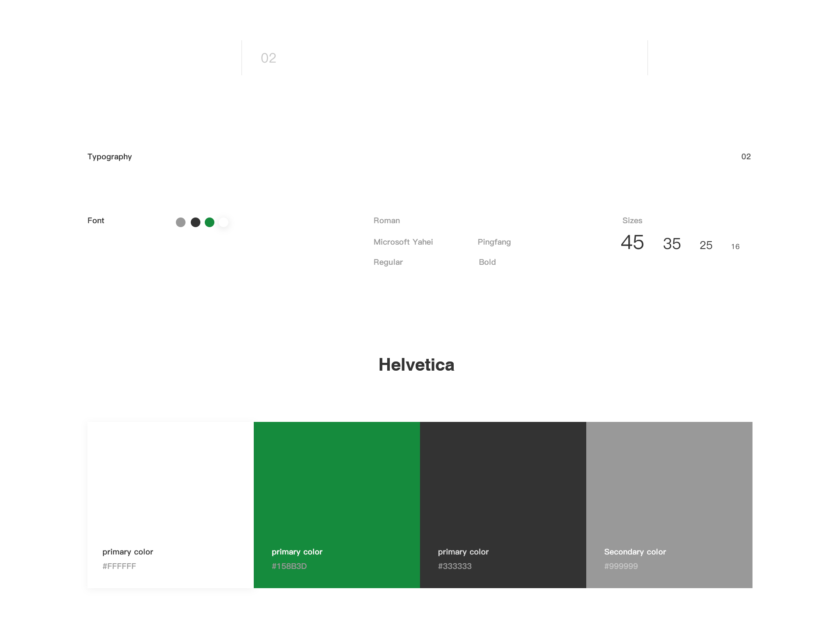Click the green color dot
840x635 pixels.
coord(210,222)
